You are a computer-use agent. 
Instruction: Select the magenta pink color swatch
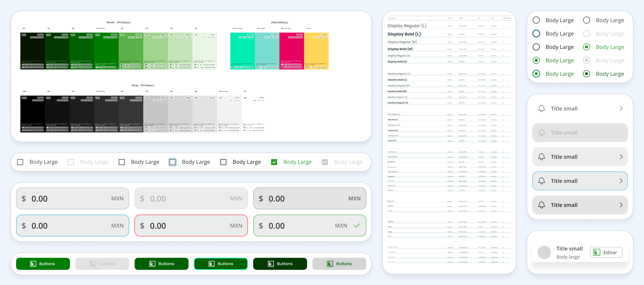(291, 50)
